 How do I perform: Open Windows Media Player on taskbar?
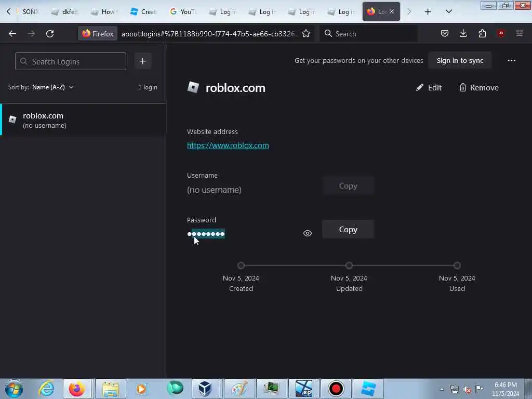(142, 389)
